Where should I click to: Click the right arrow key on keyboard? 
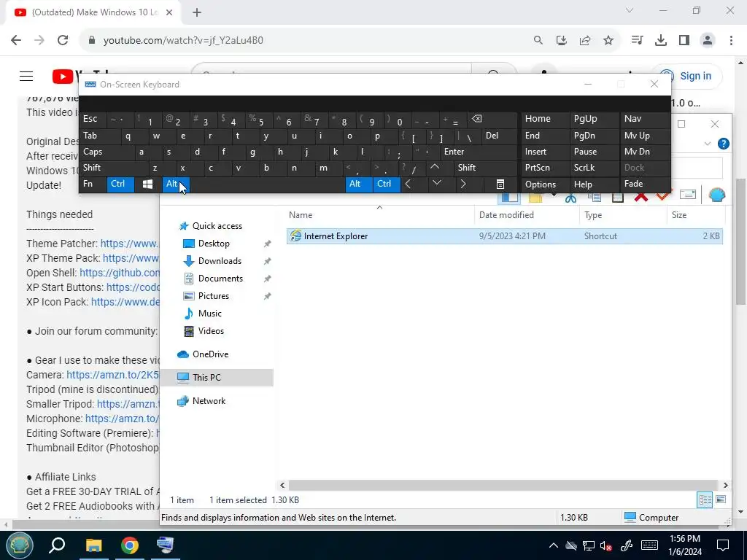(x=462, y=184)
